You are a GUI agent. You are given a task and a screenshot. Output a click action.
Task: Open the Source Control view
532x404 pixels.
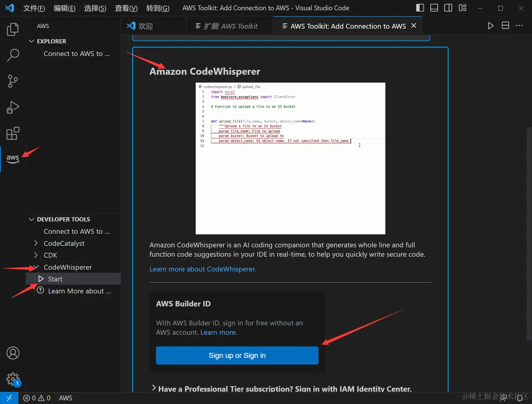coord(13,81)
